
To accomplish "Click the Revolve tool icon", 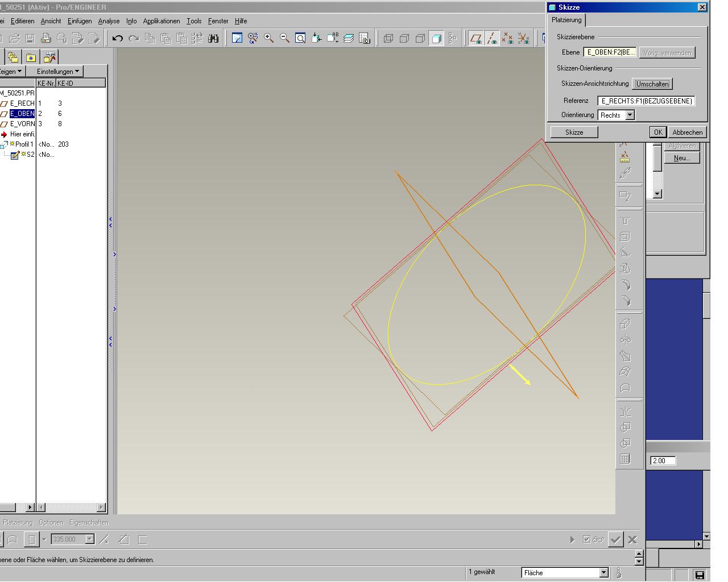I will [x=625, y=340].
